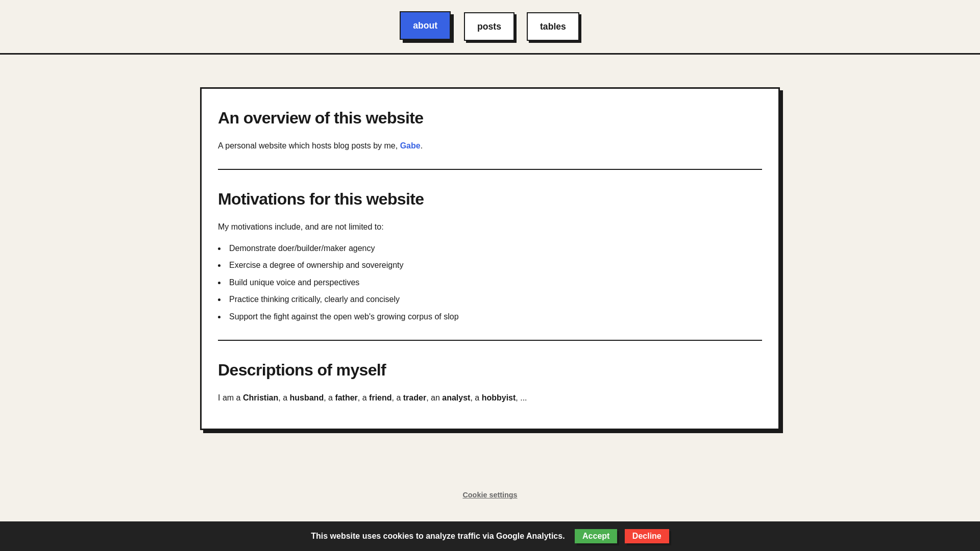Click the bold word 'husband'
980x551 pixels.
306,398
